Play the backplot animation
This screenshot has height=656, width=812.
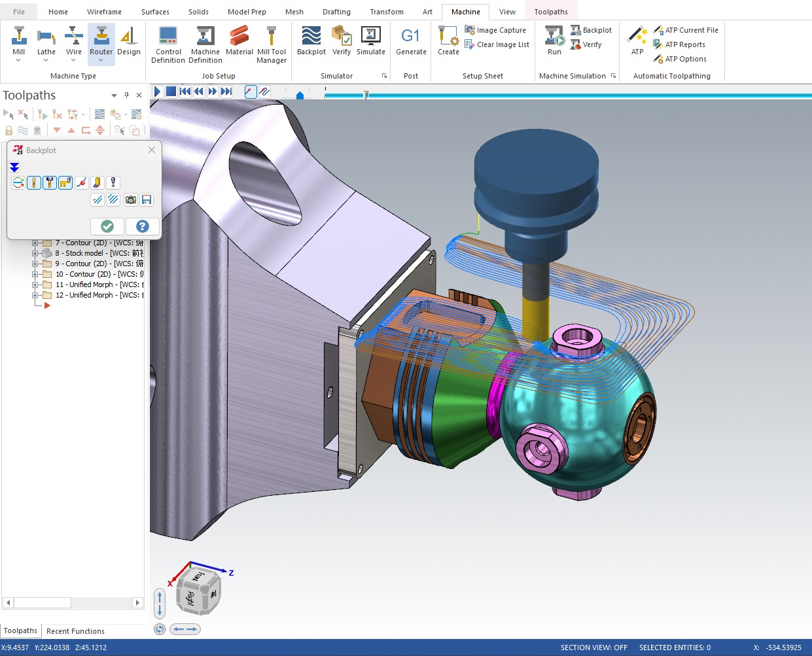pos(157,92)
